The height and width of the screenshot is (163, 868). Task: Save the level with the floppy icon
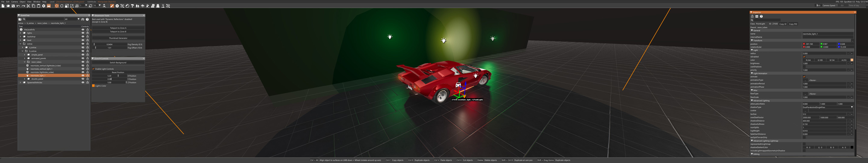click(x=13, y=6)
